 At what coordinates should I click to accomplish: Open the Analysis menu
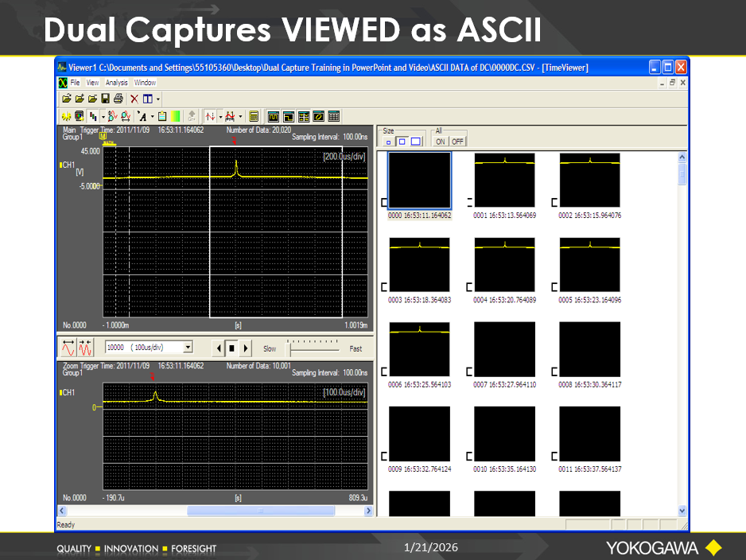tap(116, 83)
